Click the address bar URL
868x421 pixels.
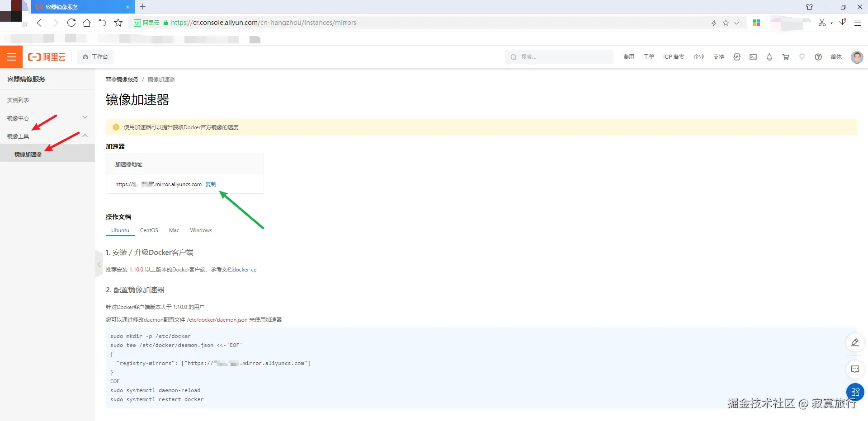pos(264,23)
